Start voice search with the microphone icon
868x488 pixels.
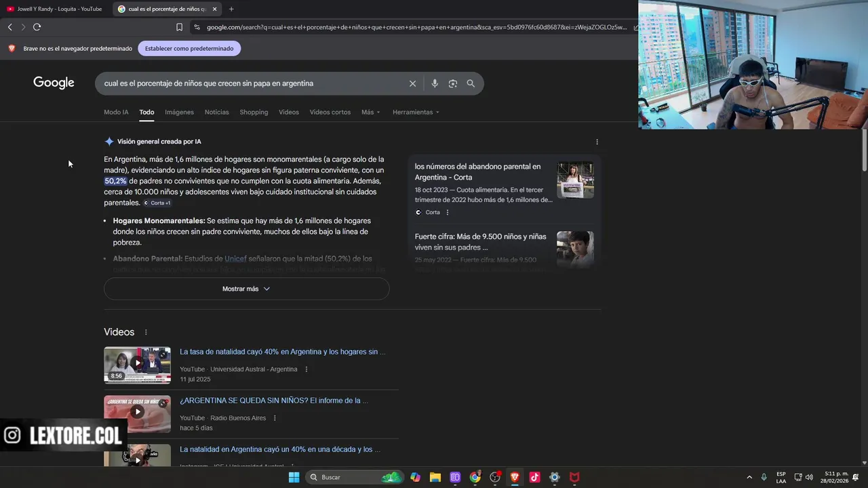435,83
